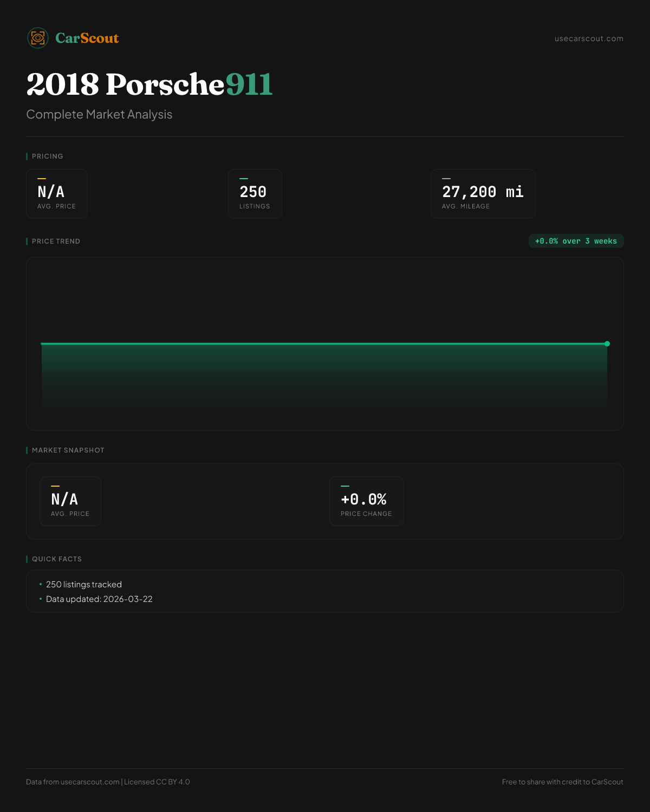
Task: Click the Price Trend section heading
Action: point(56,241)
